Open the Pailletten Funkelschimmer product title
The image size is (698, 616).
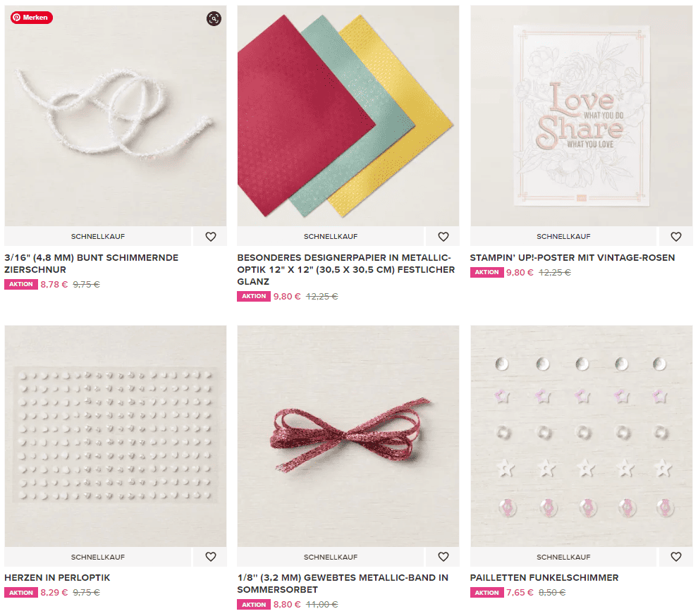(544, 577)
